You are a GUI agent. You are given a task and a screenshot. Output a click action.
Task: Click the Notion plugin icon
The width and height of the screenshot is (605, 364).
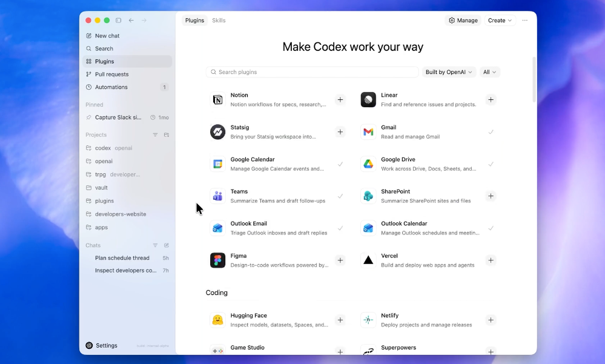pyautogui.click(x=217, y=100)
